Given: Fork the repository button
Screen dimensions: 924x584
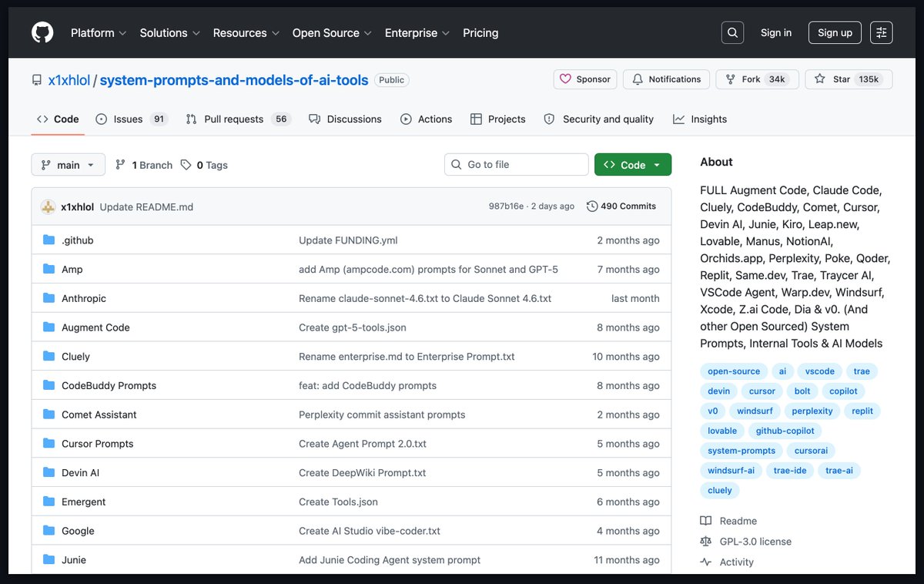Looking at the screenshot, I should coord(757,79).
